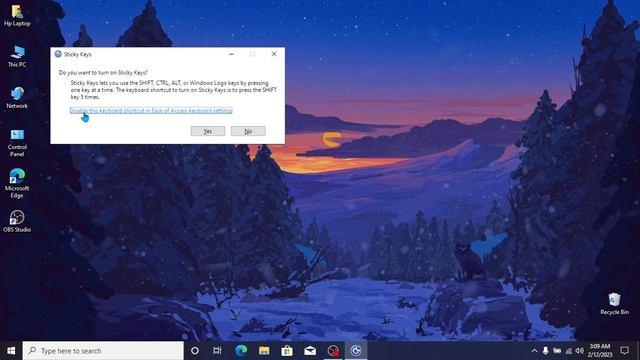Open the volume tray icon

[579, 351]
